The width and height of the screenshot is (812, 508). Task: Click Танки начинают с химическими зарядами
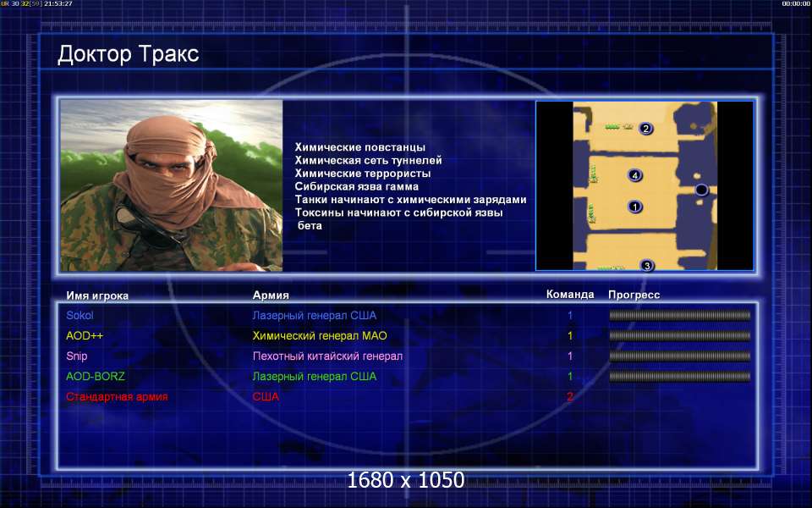[x=411, y=200]
